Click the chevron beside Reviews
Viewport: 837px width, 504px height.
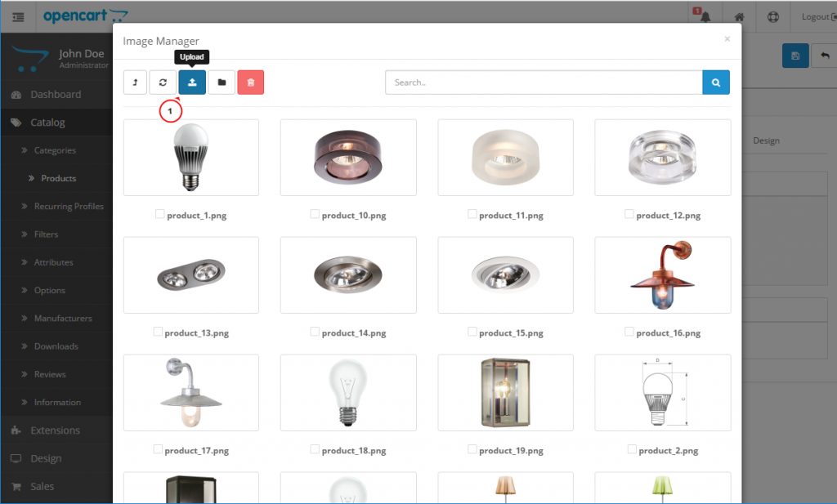(x=24, y=374)
